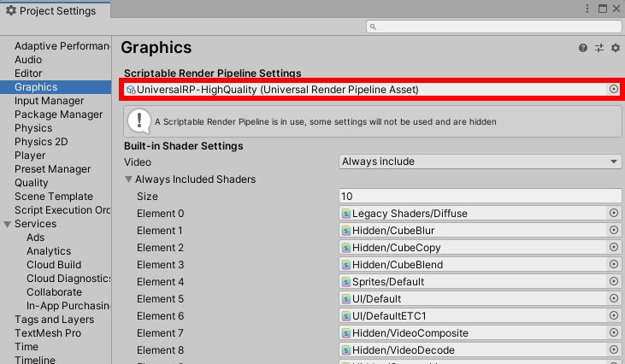
Task: Open the Graphics settings gear menu
Action: point(616,48)
